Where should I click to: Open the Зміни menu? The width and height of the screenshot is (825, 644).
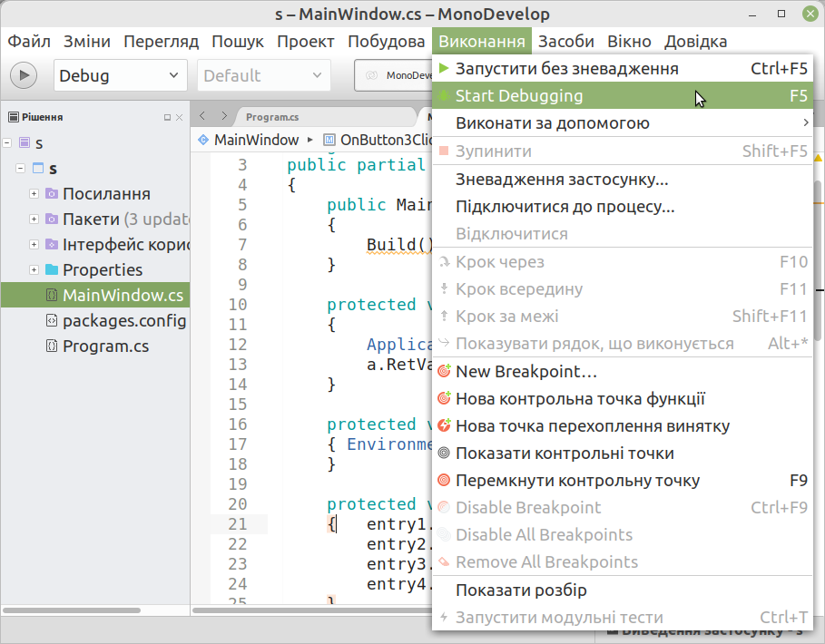87,41
